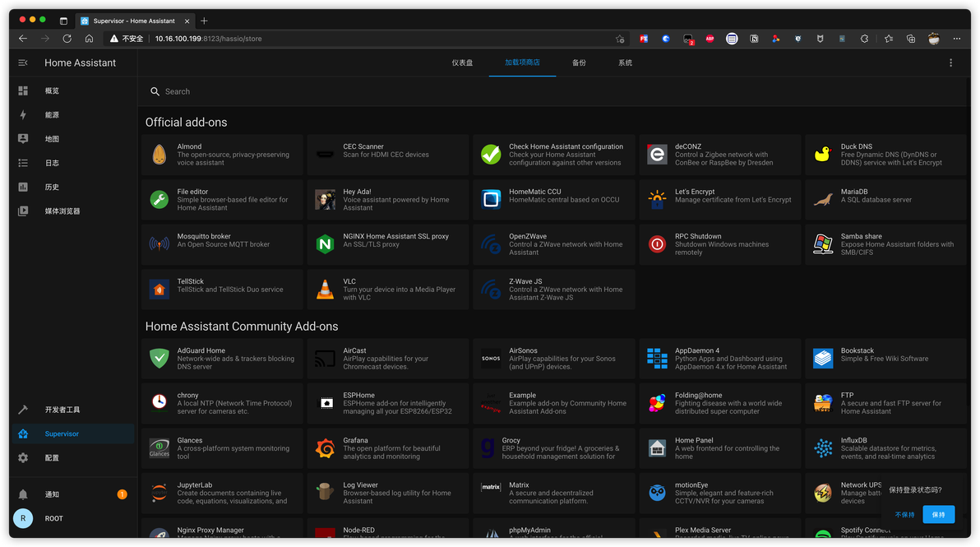This screenshot has width=980, height=547.
Task: Click the browser tab Supervisor - Home Assistant
Action: (x=134, y=21)
